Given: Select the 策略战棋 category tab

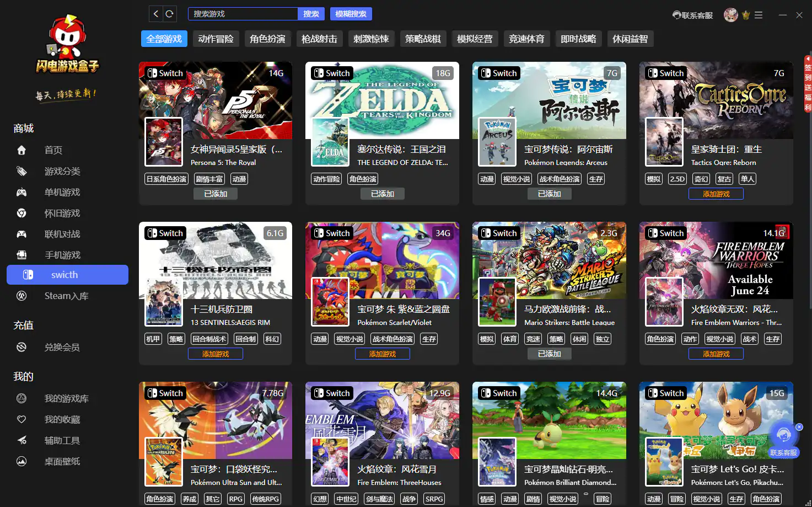Looking at the screenshot, I should [423, 39].
